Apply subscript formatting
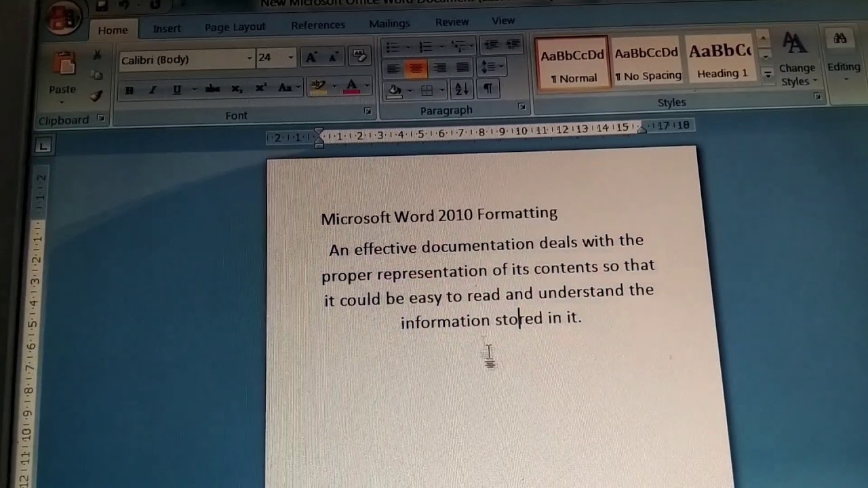This screenshot has width=868, height=488. [237, 89]
